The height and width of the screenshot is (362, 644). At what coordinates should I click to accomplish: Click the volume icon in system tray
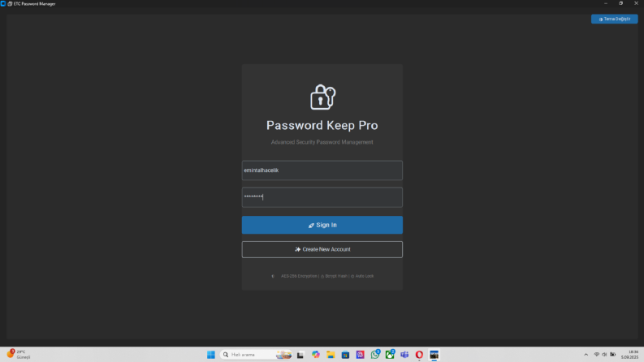point(604,355)
